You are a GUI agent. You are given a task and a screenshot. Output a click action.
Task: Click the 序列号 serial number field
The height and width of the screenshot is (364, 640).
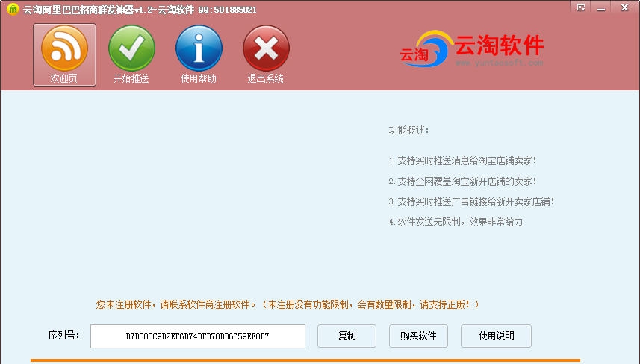[198, 336]
